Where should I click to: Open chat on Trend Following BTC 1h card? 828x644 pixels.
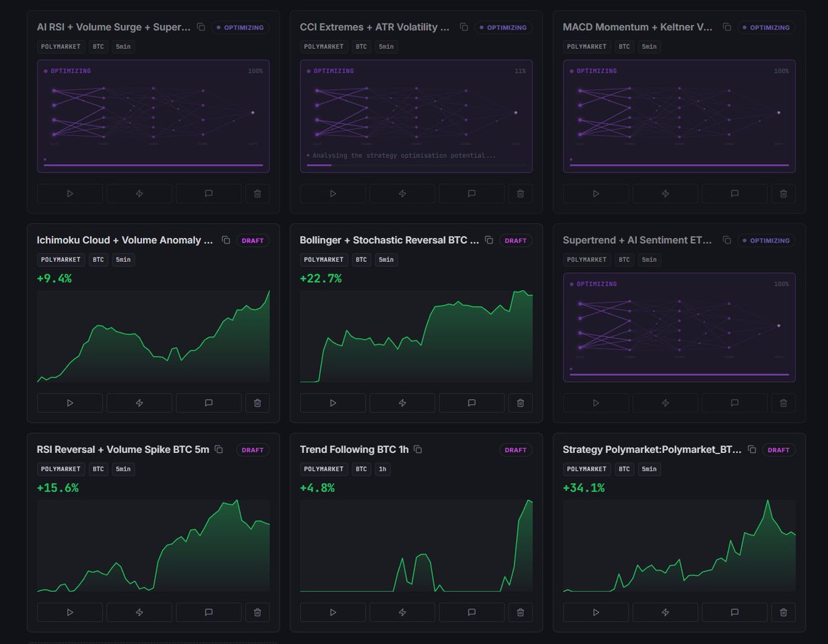point(471,612)
